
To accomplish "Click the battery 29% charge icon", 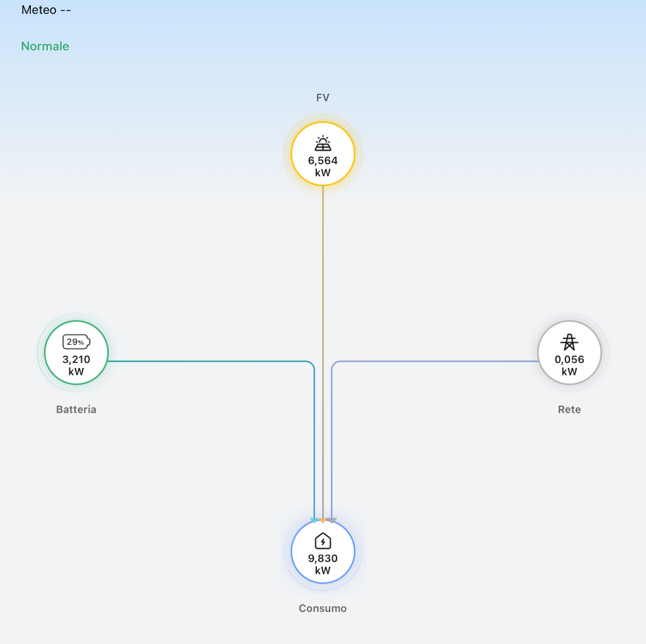I will tap(76, 341).
